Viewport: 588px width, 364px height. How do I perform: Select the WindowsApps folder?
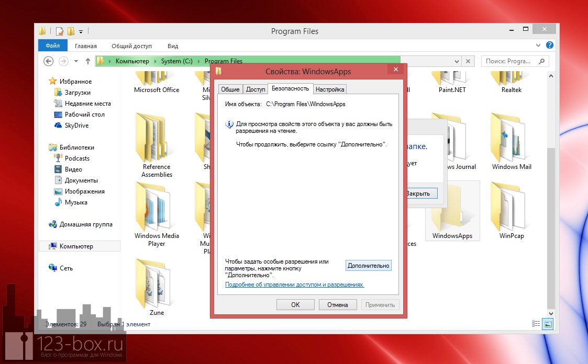[x=452, y=211]
